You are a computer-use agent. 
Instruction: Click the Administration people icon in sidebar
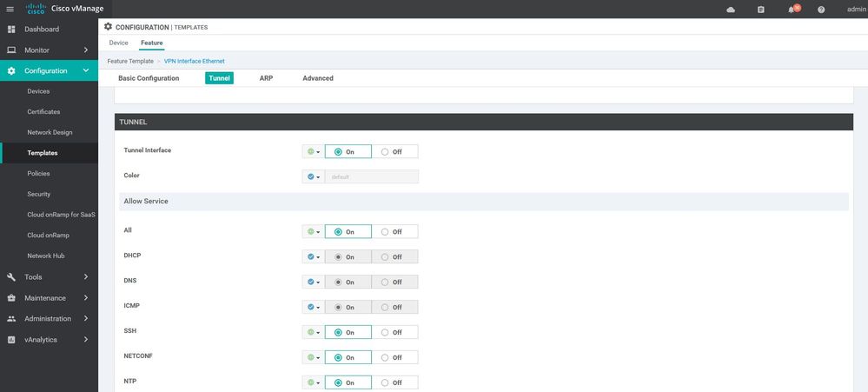[11, 319]
